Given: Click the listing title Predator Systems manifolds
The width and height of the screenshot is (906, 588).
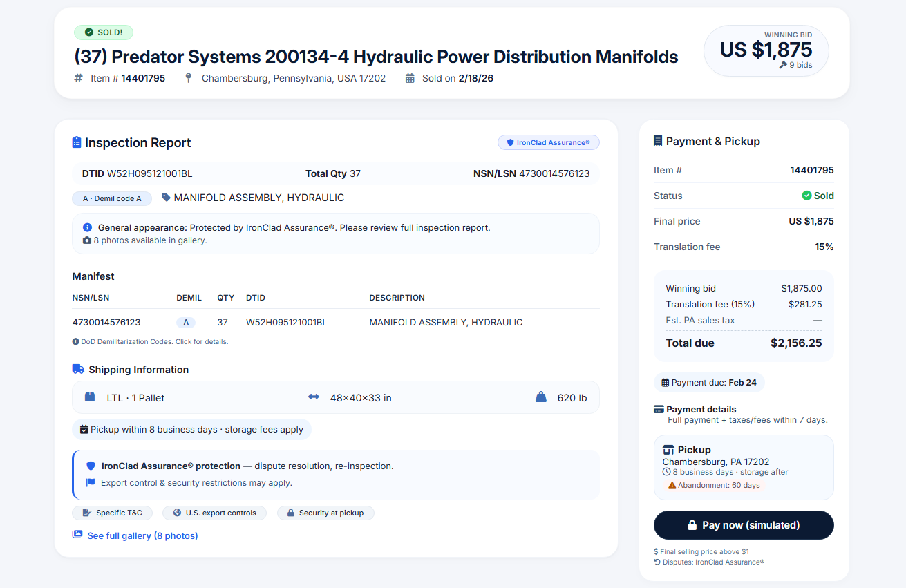Looking at the screenshot, I should pyautogui.click(x=376, y=57).
